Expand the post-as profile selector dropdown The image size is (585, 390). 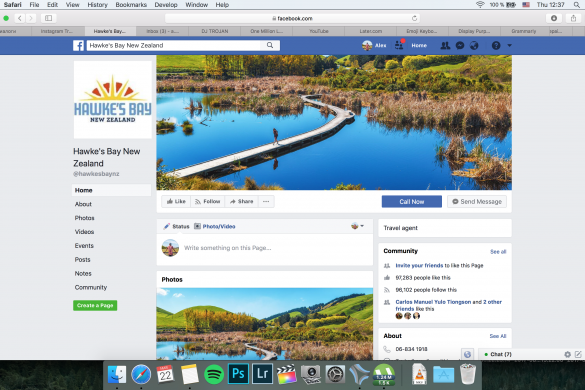coord(357,226)
